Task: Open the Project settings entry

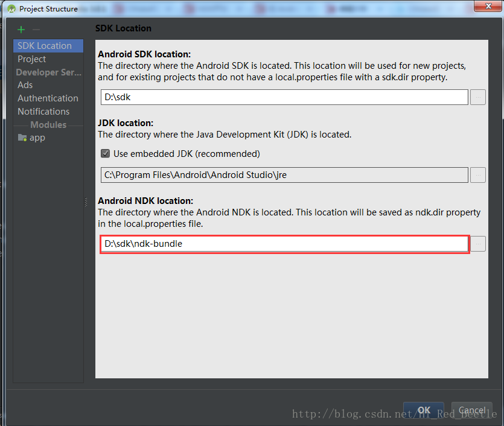Action: [x=31, y=59]
